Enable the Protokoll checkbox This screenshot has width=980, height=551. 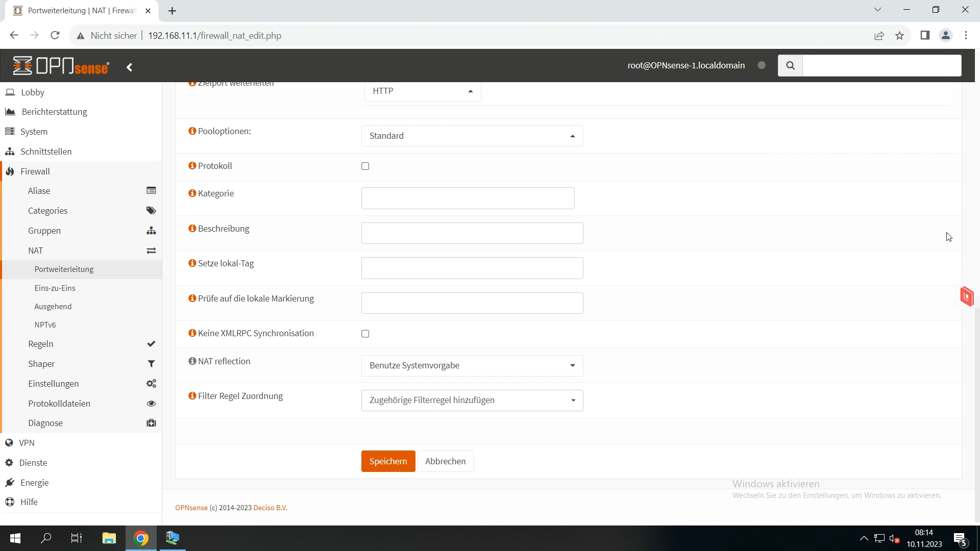365,166
